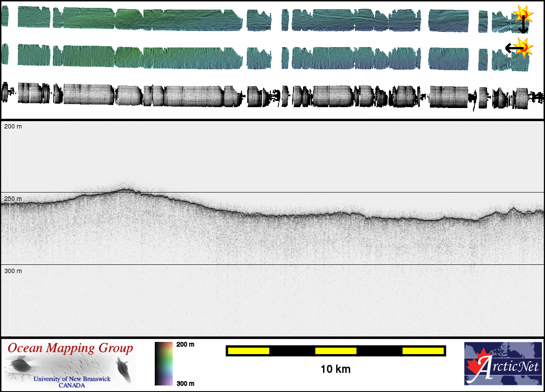Image resolution: width=545 pixels, height=392 pixels.
Task: Click the Ocean Mapping Group title text
Action: (70, 348)
